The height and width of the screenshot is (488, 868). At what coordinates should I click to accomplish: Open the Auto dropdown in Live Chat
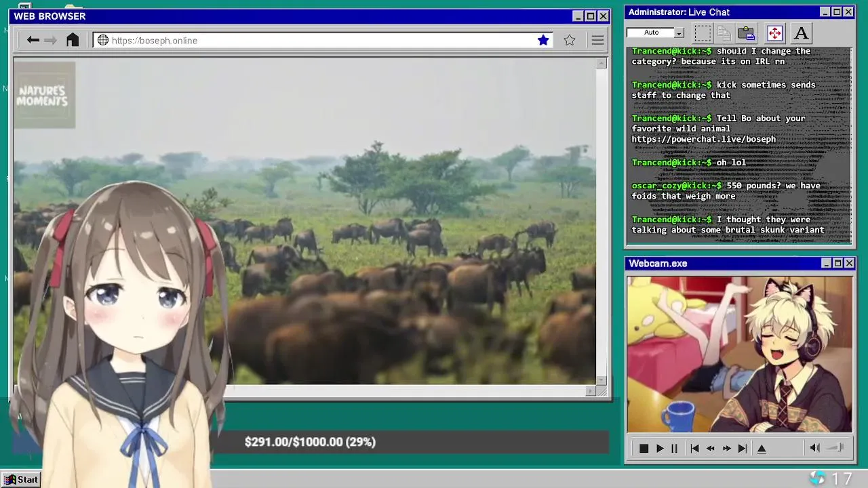(679, 33)
